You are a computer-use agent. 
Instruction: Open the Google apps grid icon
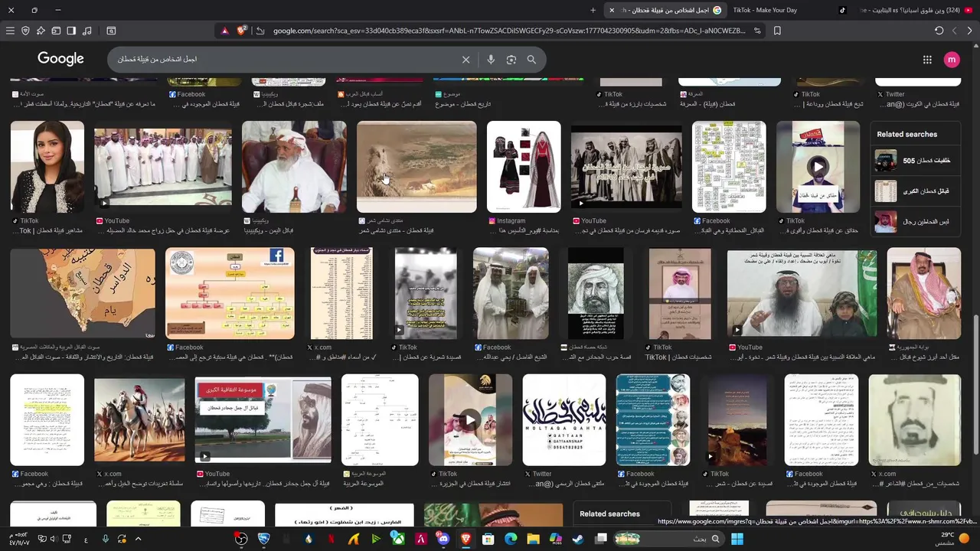point(927,60)
